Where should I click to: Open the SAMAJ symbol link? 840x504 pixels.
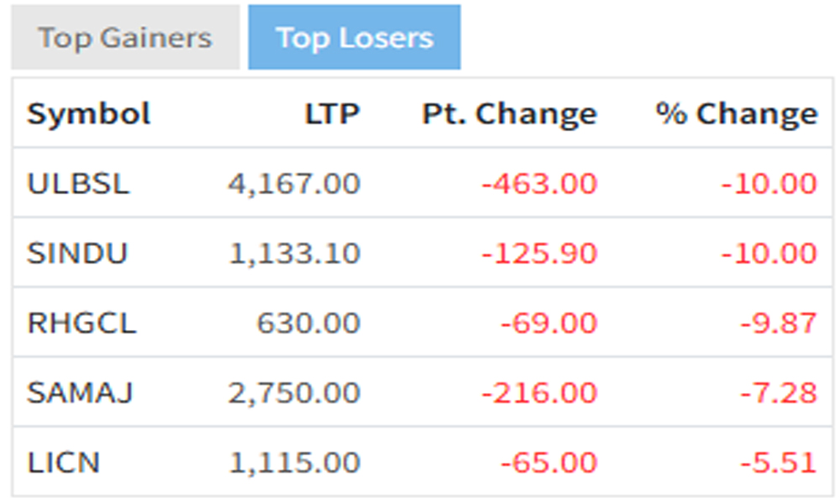point(80,392)
